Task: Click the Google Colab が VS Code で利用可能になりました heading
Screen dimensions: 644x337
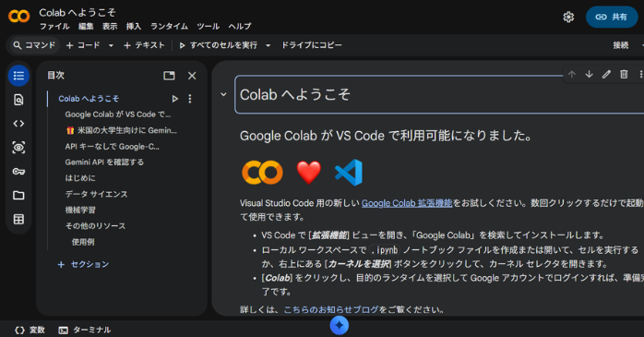Action: coord(386,136)
